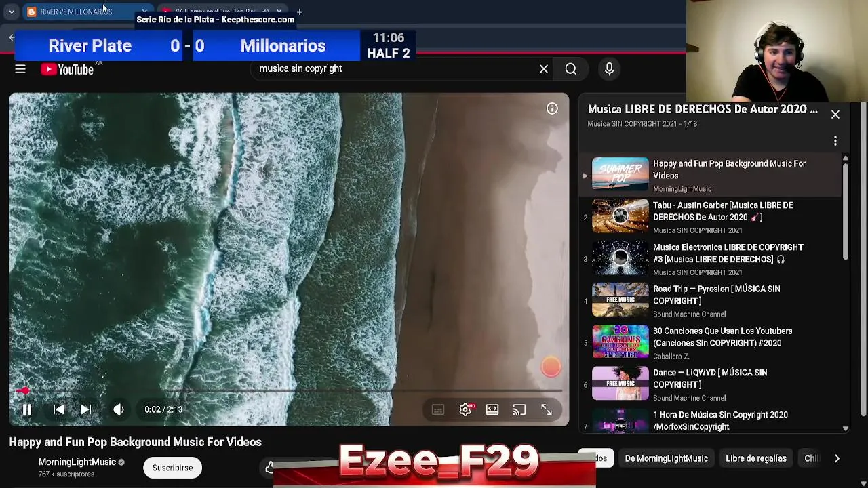Play 30 Canciones Que Usan Los Youtubers
This screenshot has height=488, width=868.
click(x=710, y=343)
